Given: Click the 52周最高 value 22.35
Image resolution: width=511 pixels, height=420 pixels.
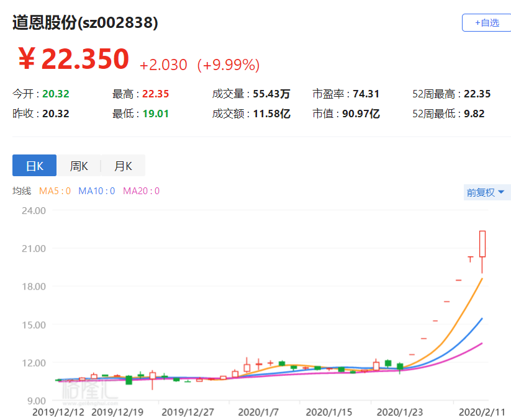Looking at the screenshot, I should coord(477,94).
